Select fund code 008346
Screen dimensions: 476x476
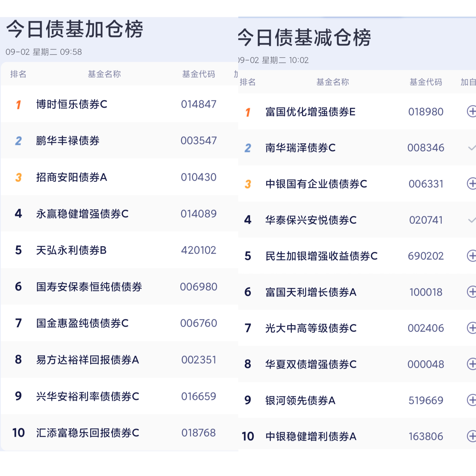pyautogui.click(x=426, y=148)
